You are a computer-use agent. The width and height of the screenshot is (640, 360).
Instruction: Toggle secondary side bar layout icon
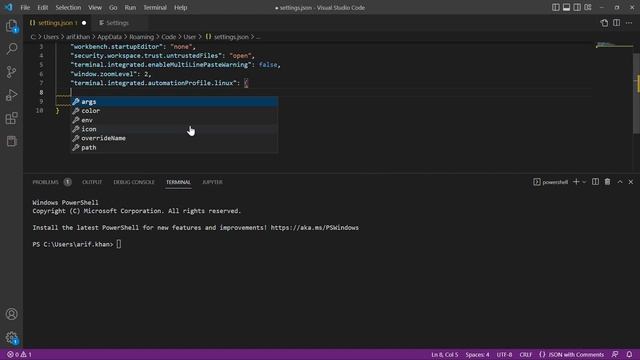(x=577, y=7)
